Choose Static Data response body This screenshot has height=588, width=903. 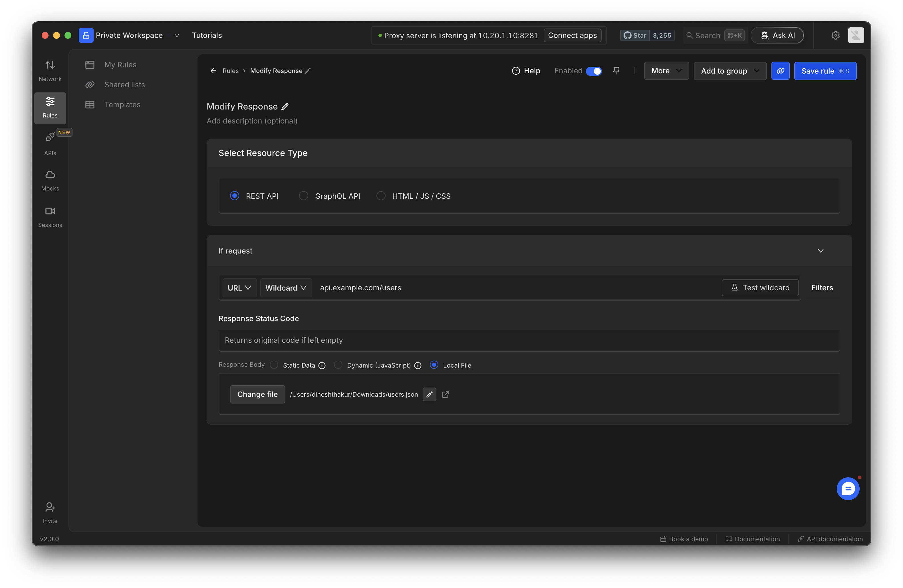click(x=274, y=365)
